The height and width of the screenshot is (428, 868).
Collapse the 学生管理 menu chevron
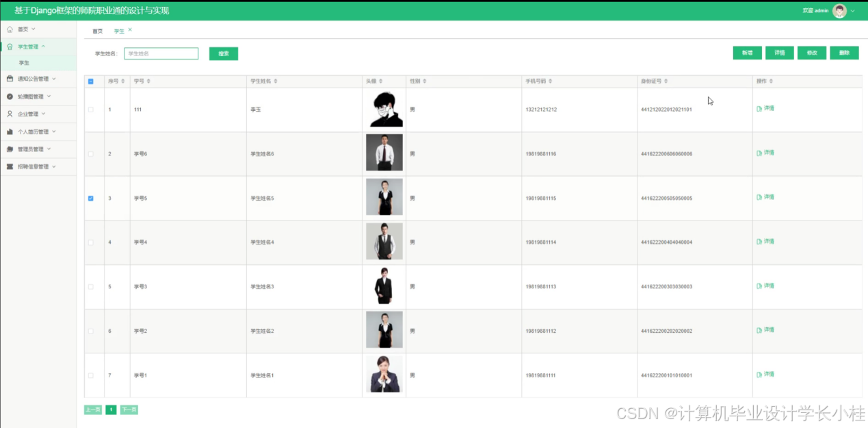(x=44, y=47)
